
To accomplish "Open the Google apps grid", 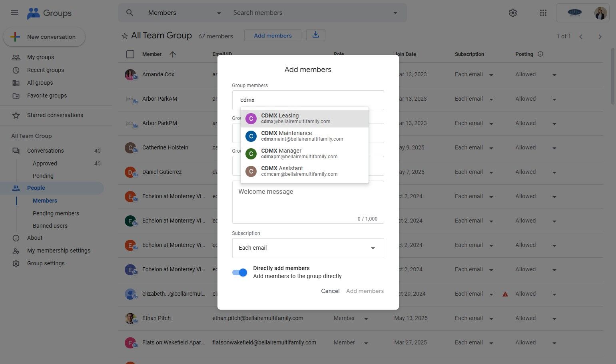I will coord(543,13).
